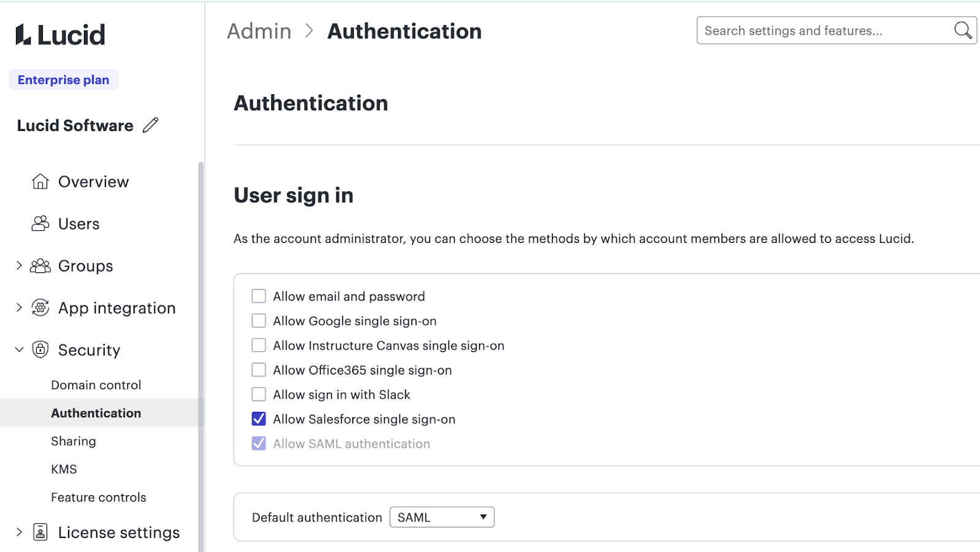Screen dimensions: 980x552
Task: Click the Lucid Software account name
Action: [75, 125]
